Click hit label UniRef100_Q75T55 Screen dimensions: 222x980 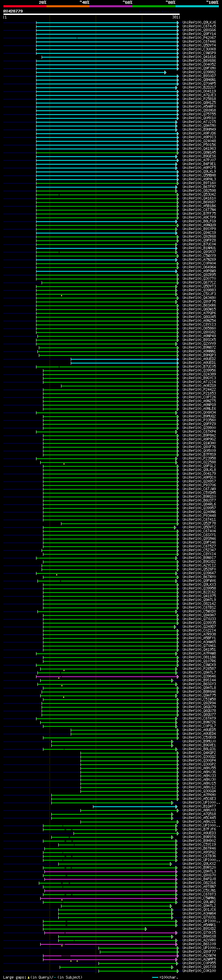click(x=199, y=114)
